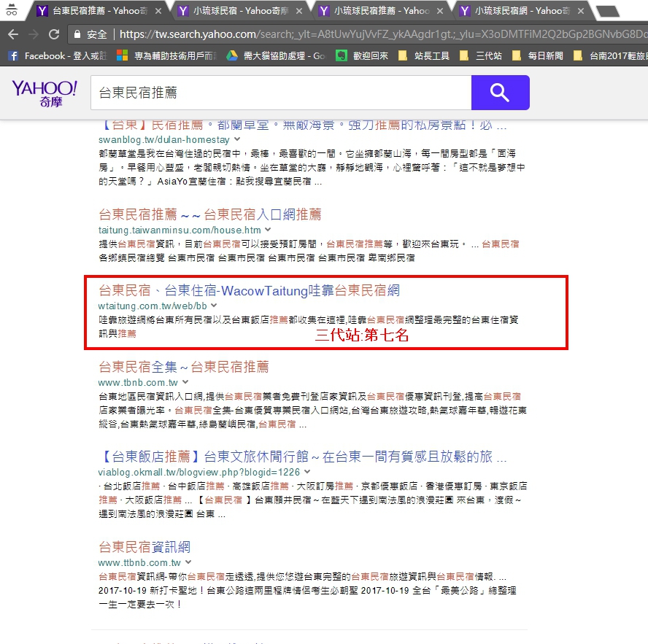This screenshot has width=648, height=644.
Task: Open the 歡迎回來 Evernote bookmark
Action: point(362,55)
